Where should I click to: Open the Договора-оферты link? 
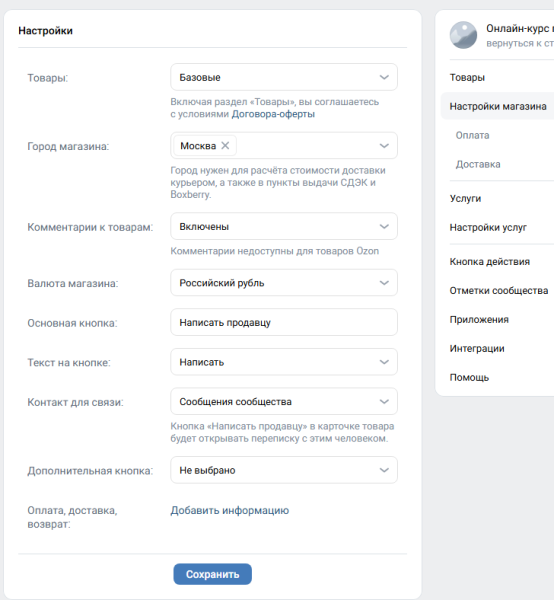[x=273, y=114]
